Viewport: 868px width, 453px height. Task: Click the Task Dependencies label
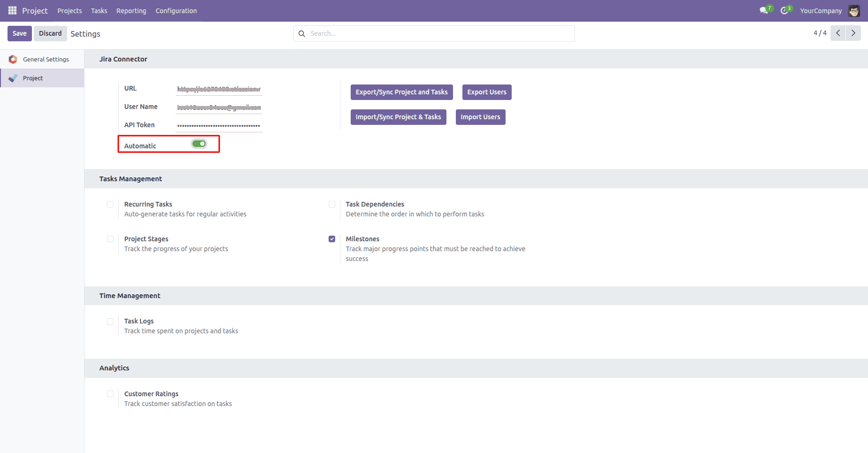(x=375, y=204)
